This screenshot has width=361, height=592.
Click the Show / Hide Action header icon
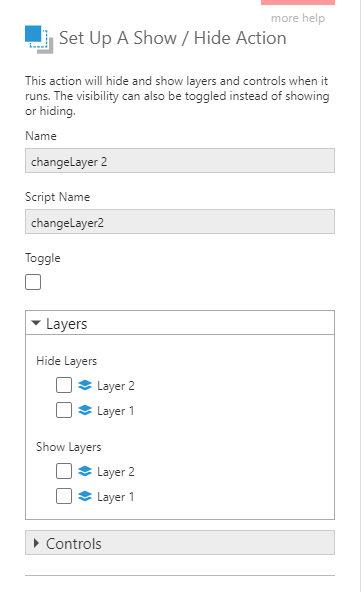pyautogui.click(x=39, y=39)
